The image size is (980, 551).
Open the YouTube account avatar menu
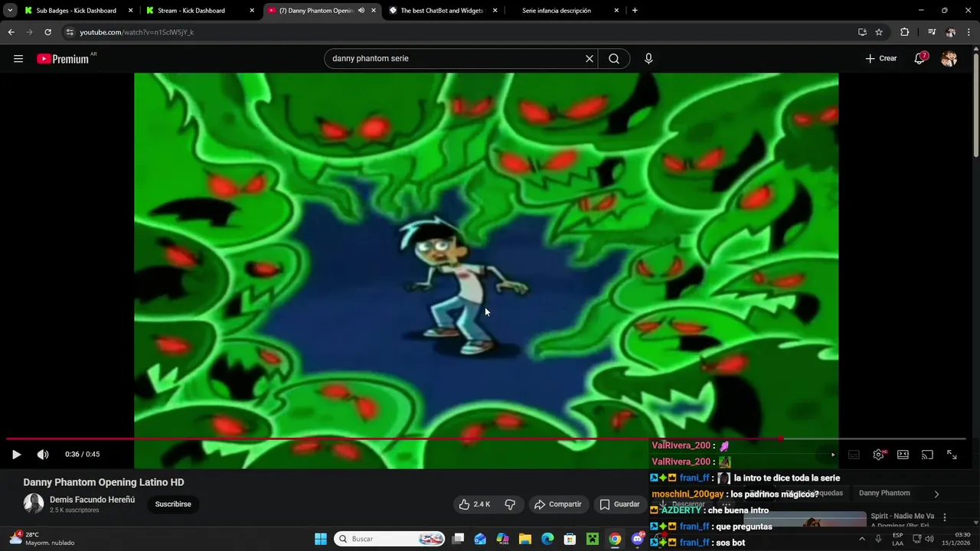(x=949, y=59)
